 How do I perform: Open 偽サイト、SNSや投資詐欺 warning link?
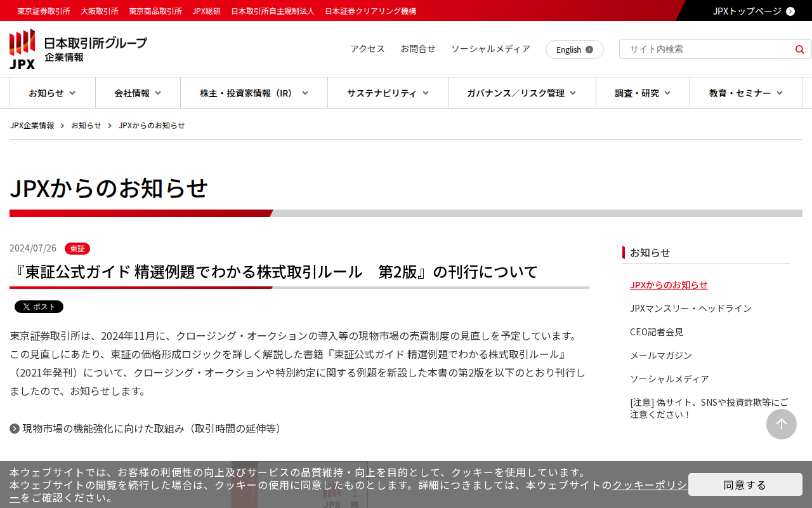coord(709,408)
